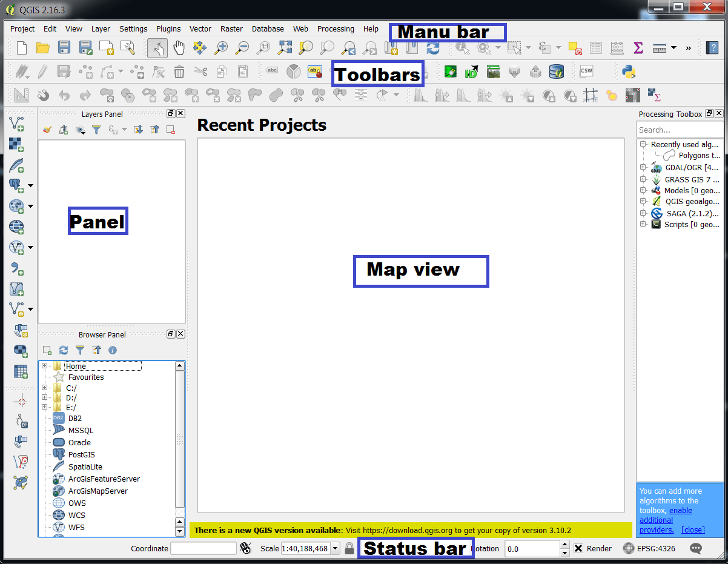Image resolution: width=728 pixels, height=564 pixels.
Task: Click the Delete Selected trash icon
Action: pyautogui.click(x=179, y=72)
